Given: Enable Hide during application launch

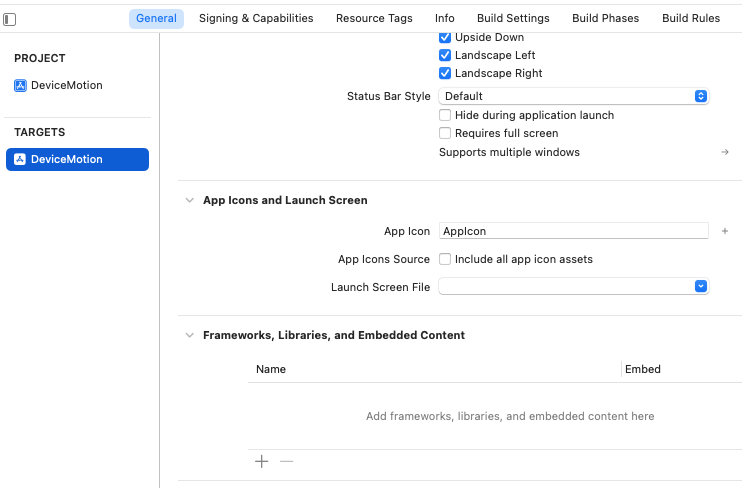Looking at the screenshot, I should point(445,116).
